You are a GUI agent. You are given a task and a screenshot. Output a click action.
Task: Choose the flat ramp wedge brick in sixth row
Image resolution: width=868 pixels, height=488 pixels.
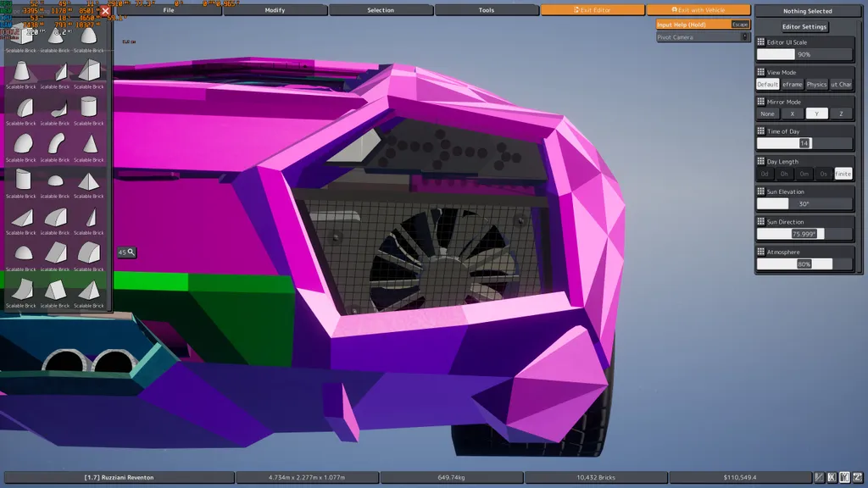point(22,218)
